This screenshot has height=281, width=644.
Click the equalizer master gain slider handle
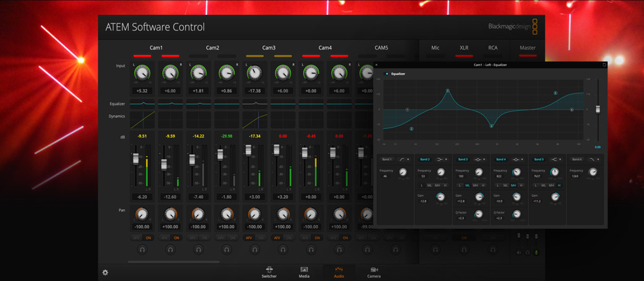(598, 110)
